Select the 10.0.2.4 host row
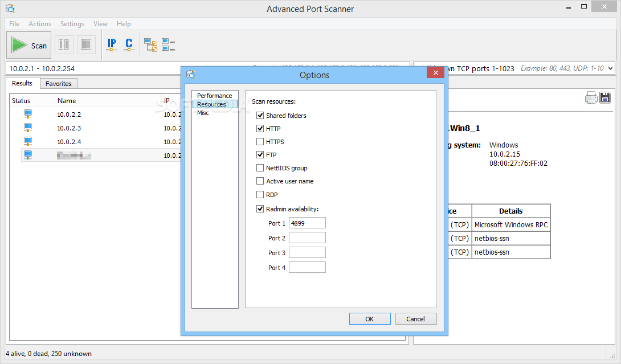Viewport: 621px width, 364px height. point(101,141)
